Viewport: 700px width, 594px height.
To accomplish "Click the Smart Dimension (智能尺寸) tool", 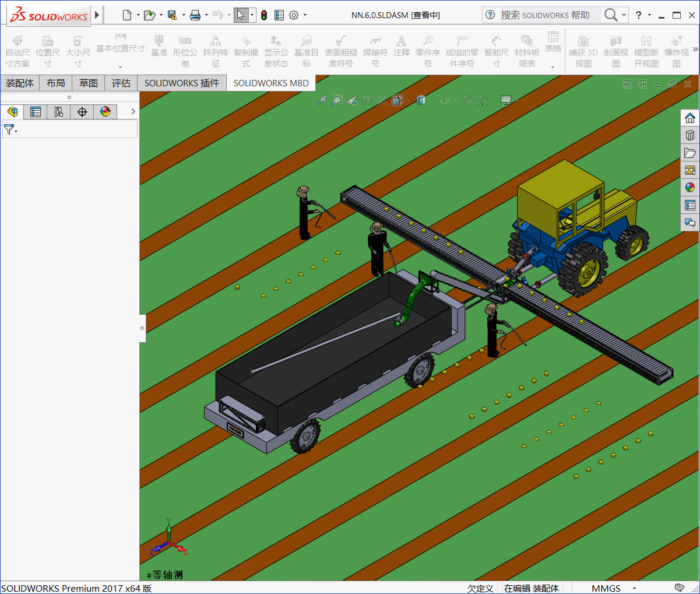I will 497,51.
